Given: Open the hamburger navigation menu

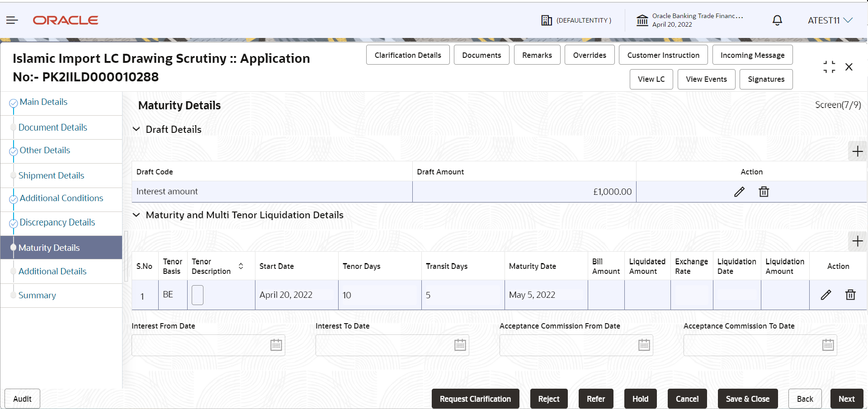Looking at the screenshot, I should (12, 20).
